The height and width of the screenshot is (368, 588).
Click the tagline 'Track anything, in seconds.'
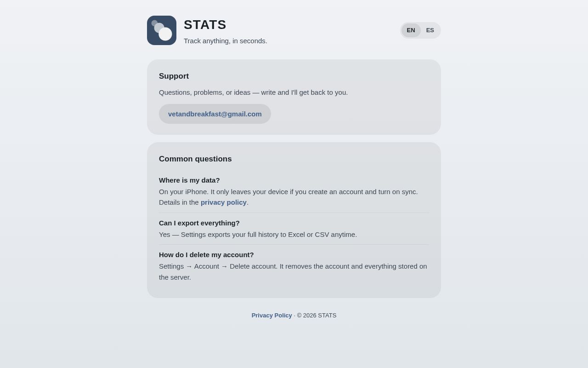click(x=226, y=41)
